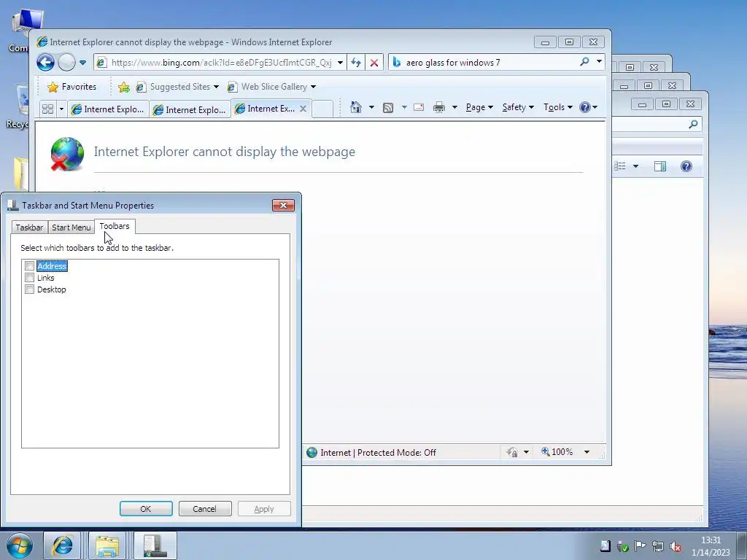Screen dimensions: 747x560
Task: Enable the Desktop toolbar checkbox
Action: [x=29, y=289]
